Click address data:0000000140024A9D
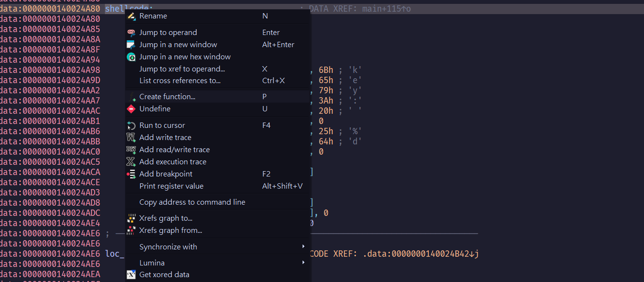 pyautogui.click(x=50, y=80)
